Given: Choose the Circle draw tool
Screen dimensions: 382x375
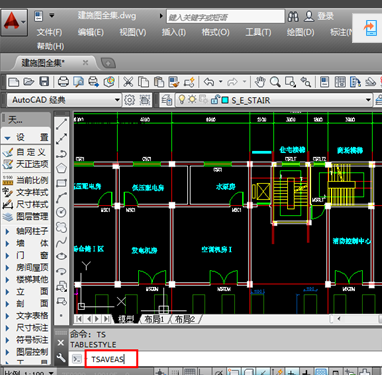Looking at the screenshot, I should click(61, 212).
